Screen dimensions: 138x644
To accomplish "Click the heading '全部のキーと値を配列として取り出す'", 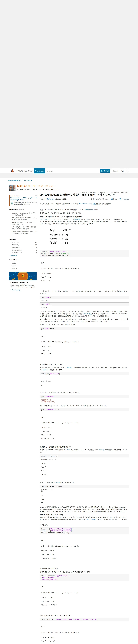I will 55,447.
